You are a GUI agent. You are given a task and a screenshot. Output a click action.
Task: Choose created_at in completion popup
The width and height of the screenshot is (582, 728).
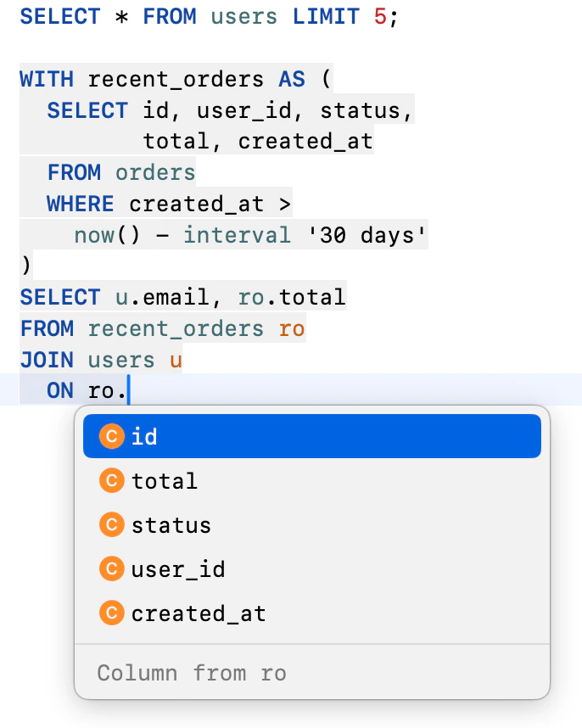(x=312, y=613)
